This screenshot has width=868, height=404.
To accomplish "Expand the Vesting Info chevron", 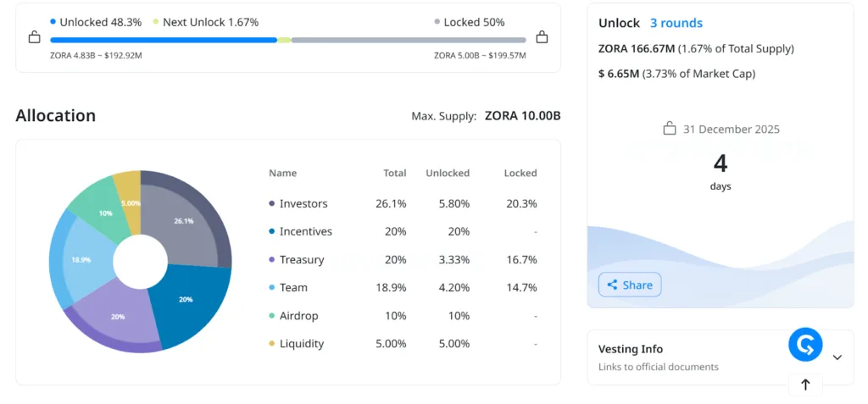I will pyautogui.click(x=837, y=357).
